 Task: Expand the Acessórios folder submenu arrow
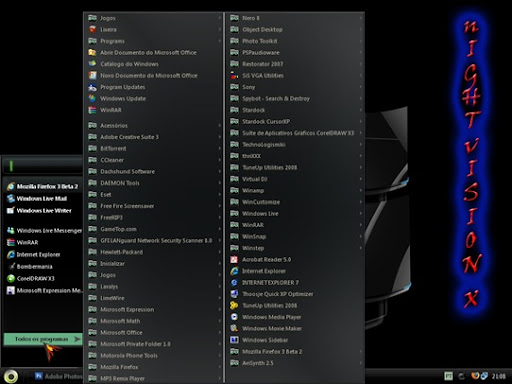click(x=220, y=126)
